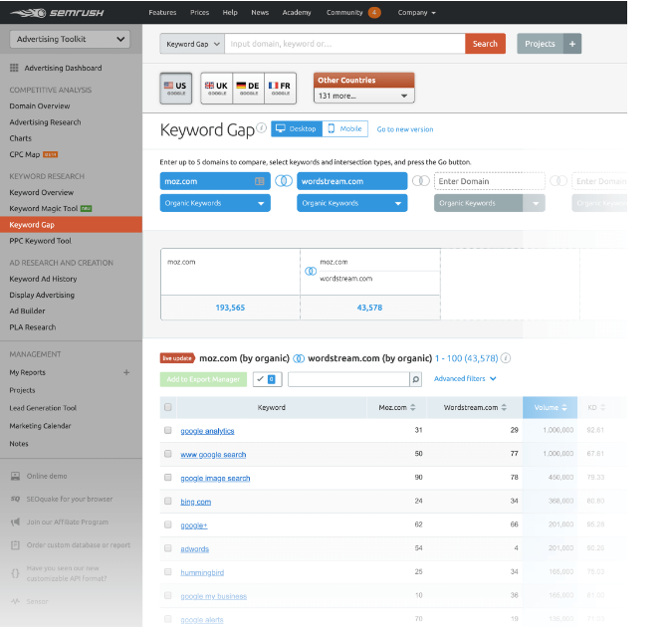
Task: Open selected-items checkmark dropdown
Action: click(x=268, y=379)
